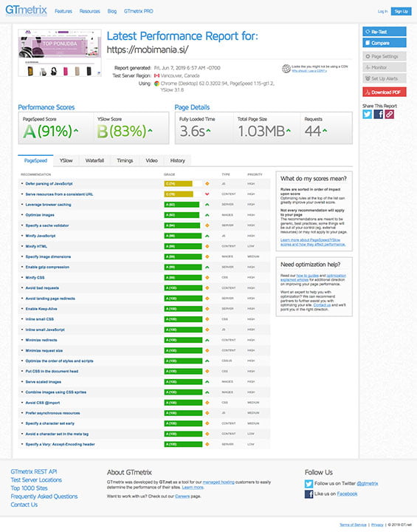Copy report link with chain icon

coord(390,114)
